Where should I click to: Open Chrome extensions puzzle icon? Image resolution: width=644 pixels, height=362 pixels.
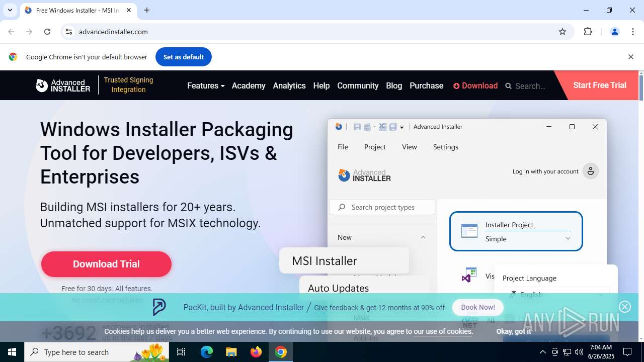pos(588,32)
